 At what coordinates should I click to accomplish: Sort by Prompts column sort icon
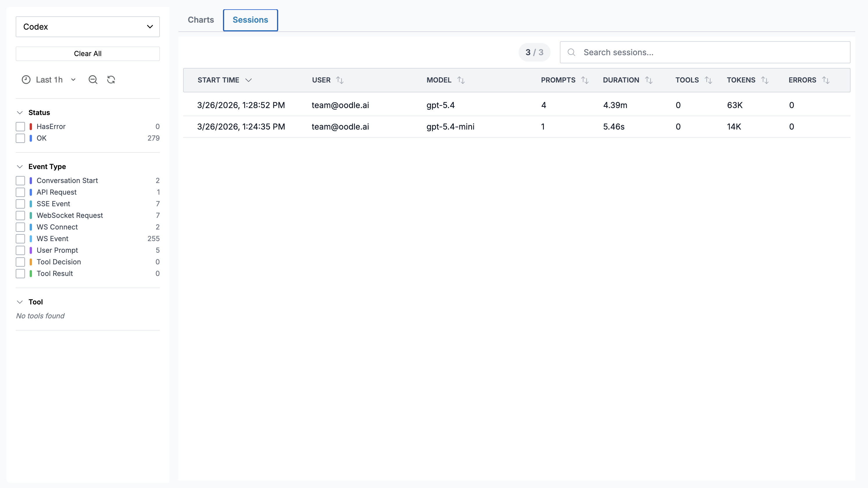tap(585, 80)
